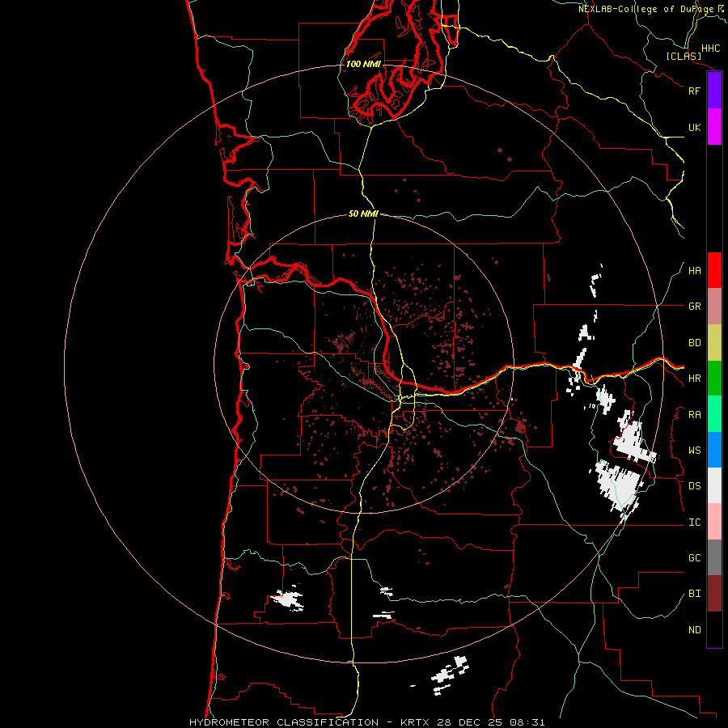Click the yellow BD legend swatch
This screenshot has height=728, width=728.
pyautogui.click(x=714, y=343)
